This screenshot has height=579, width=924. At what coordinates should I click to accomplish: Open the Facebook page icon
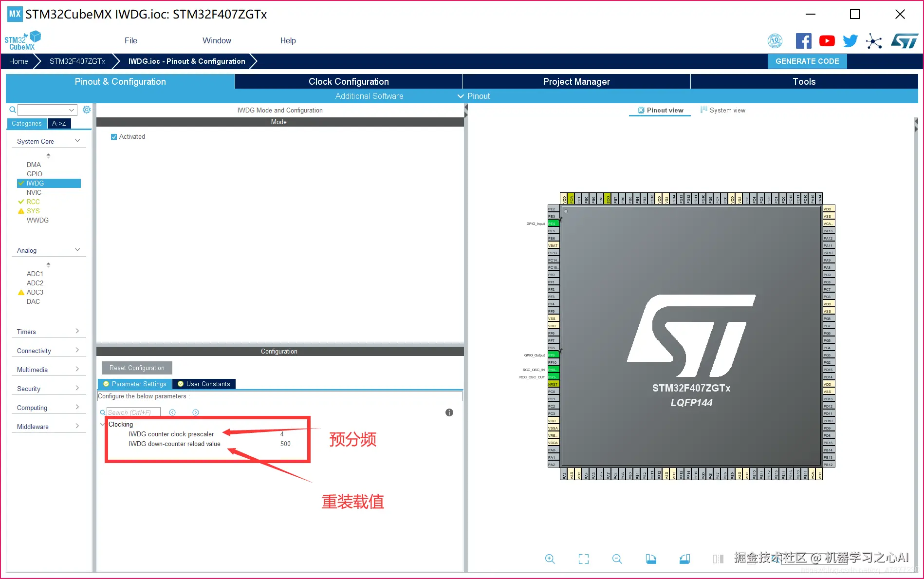pyautogui.click(x=804, y=41)
